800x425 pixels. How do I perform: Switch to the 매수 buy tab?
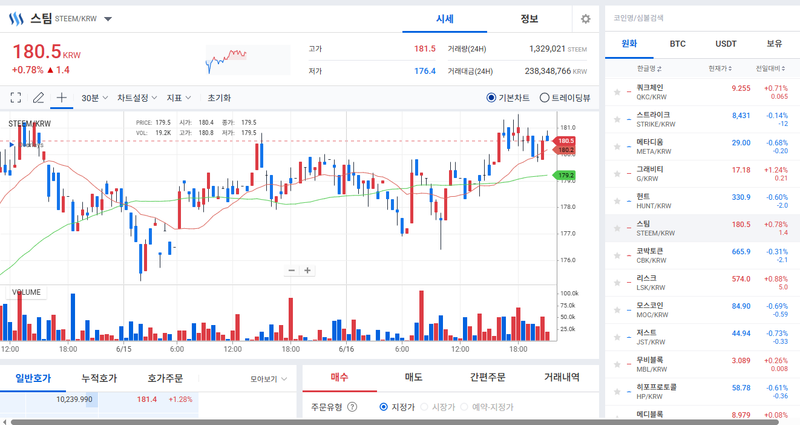click(x=339, y=377)
